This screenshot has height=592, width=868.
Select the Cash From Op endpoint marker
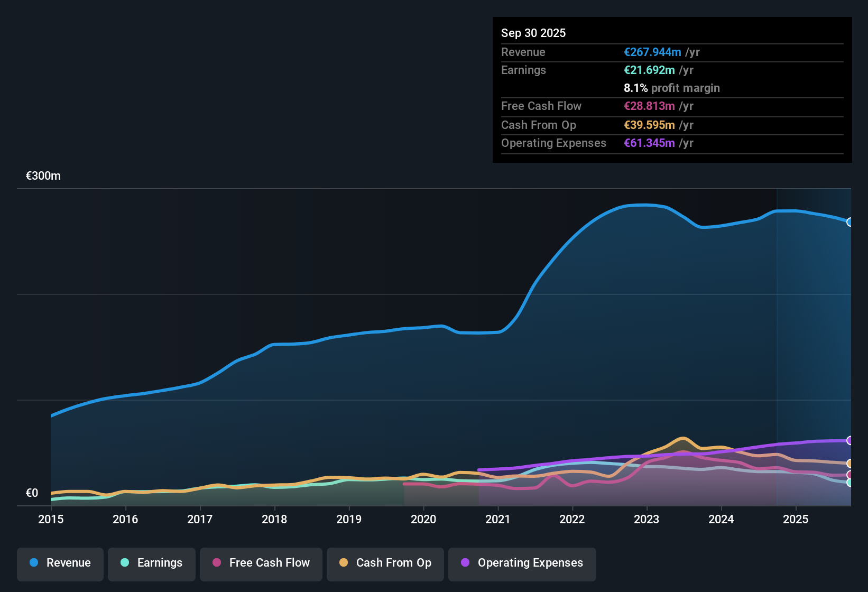(x=850, y=464)
